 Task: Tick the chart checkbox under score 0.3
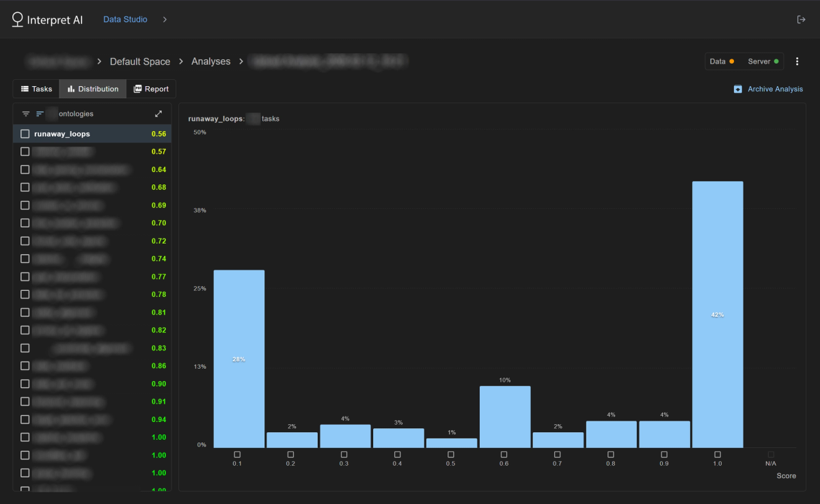[x=344, y=454]
